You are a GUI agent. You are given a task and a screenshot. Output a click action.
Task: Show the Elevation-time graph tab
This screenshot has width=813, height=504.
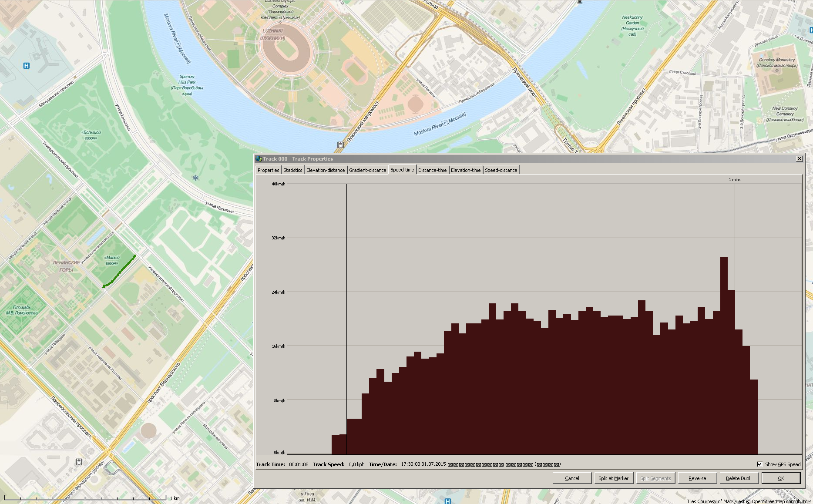[x=465, y=170]
